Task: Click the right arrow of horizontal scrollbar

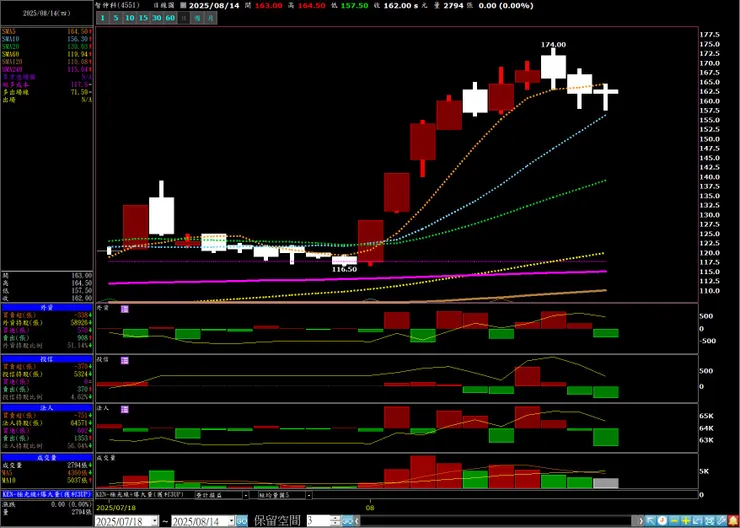Action: click(x=640, y=521)
